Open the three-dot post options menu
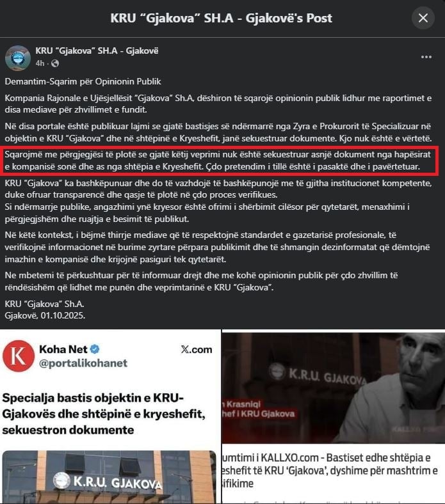 point(426,57)
